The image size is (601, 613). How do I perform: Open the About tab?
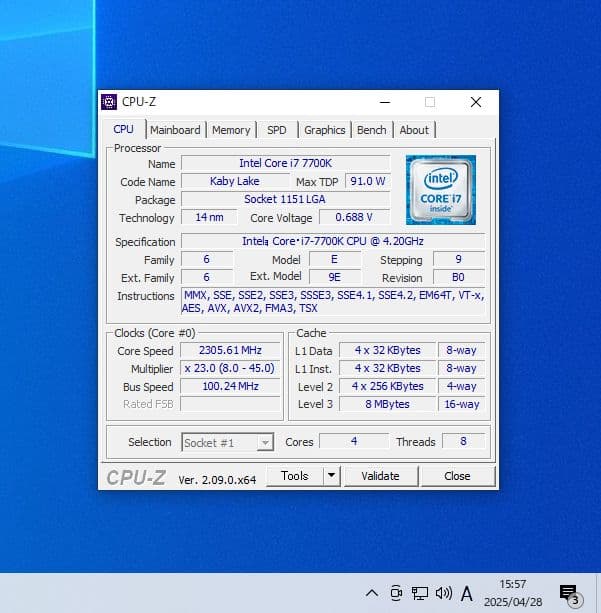click(x=414, y=130)
